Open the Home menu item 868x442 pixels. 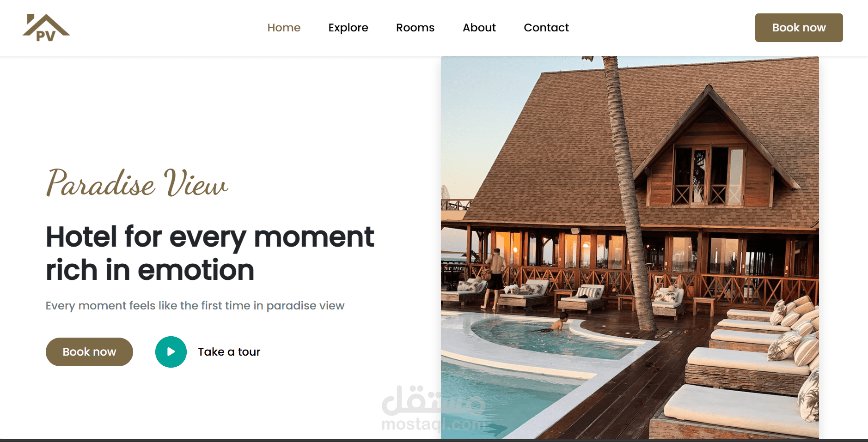284,28
